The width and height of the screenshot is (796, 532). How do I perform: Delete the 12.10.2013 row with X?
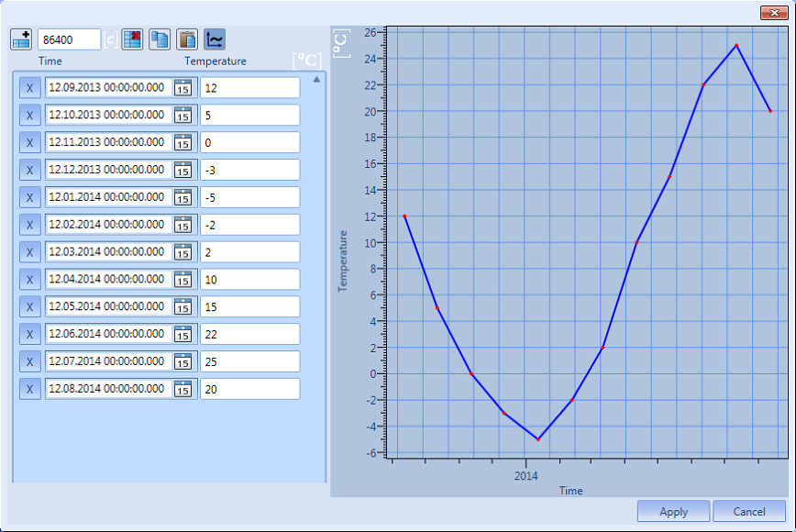[x=30, y=116]
